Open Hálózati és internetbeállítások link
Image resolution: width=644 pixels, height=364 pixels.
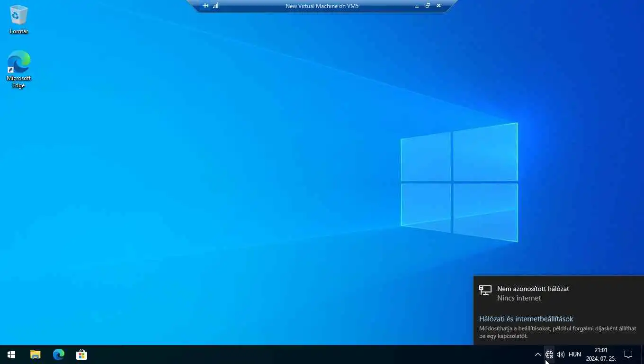[x=526, y=319]
